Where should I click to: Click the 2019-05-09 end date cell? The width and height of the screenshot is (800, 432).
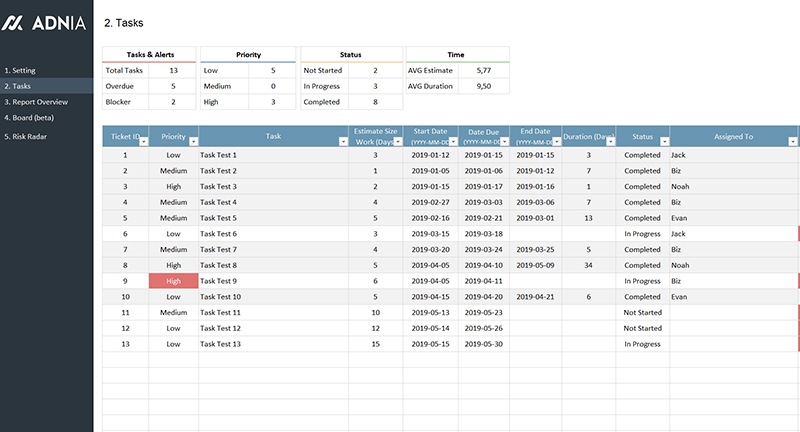click(x=535, y=265)
